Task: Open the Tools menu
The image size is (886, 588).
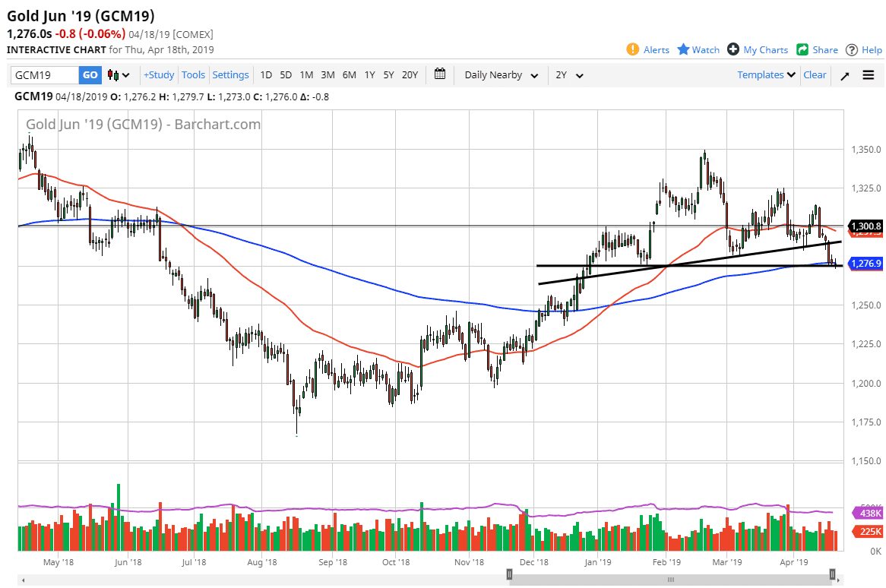Action: (193, 74)
